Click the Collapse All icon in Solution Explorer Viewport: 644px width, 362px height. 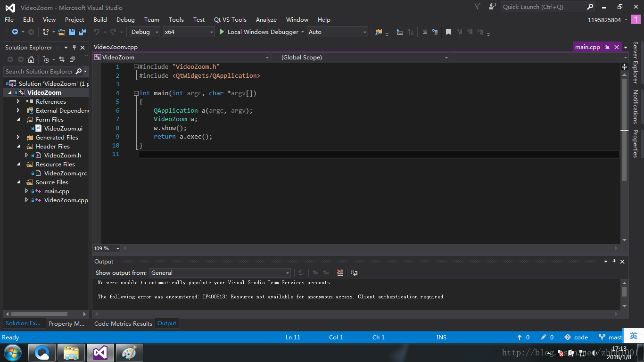click(72, 59)
